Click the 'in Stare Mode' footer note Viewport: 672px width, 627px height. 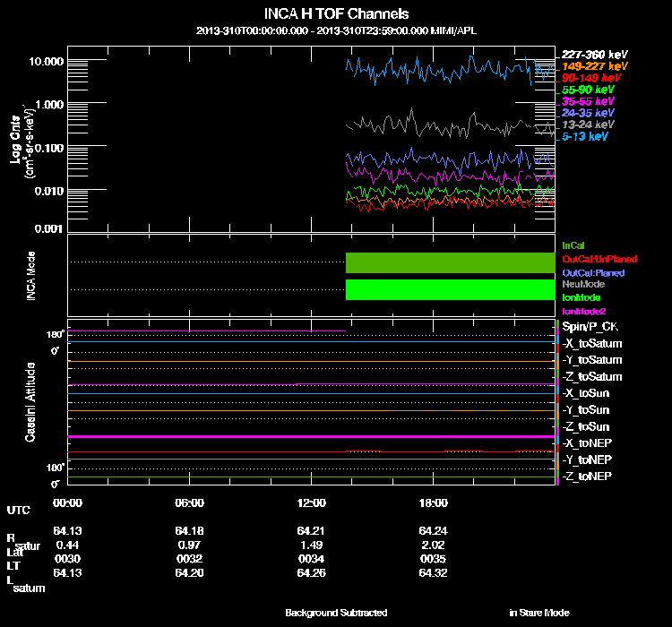click(x=539, y=613)
